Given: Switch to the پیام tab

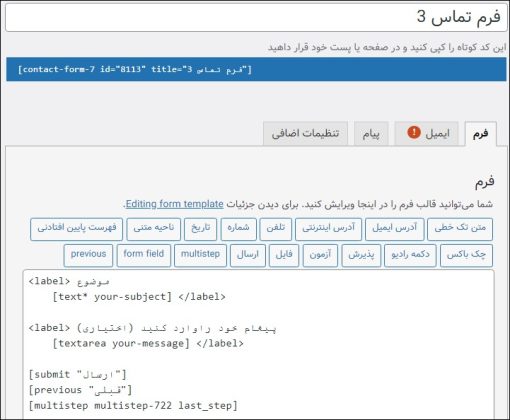Looking at the screenshot, I should 371,134.
